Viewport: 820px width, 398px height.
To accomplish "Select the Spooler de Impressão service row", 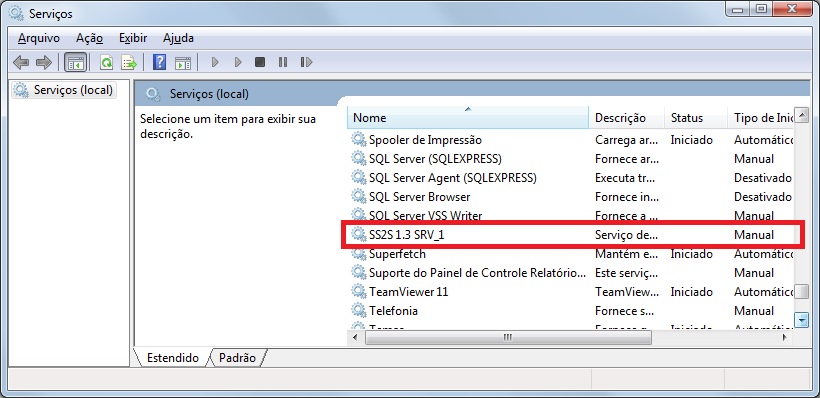I will click(571, 140).
